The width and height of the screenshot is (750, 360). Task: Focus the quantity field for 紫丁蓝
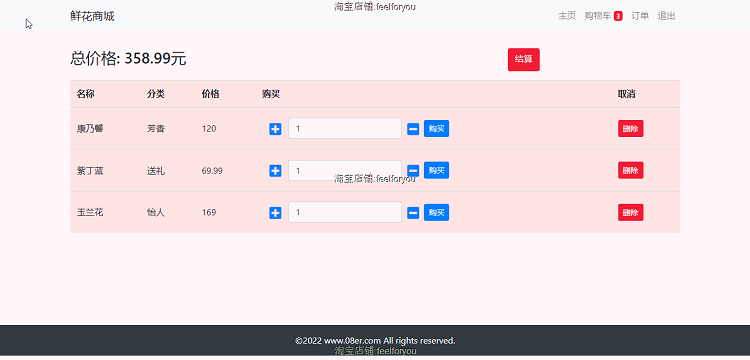[x=345, y=170]
